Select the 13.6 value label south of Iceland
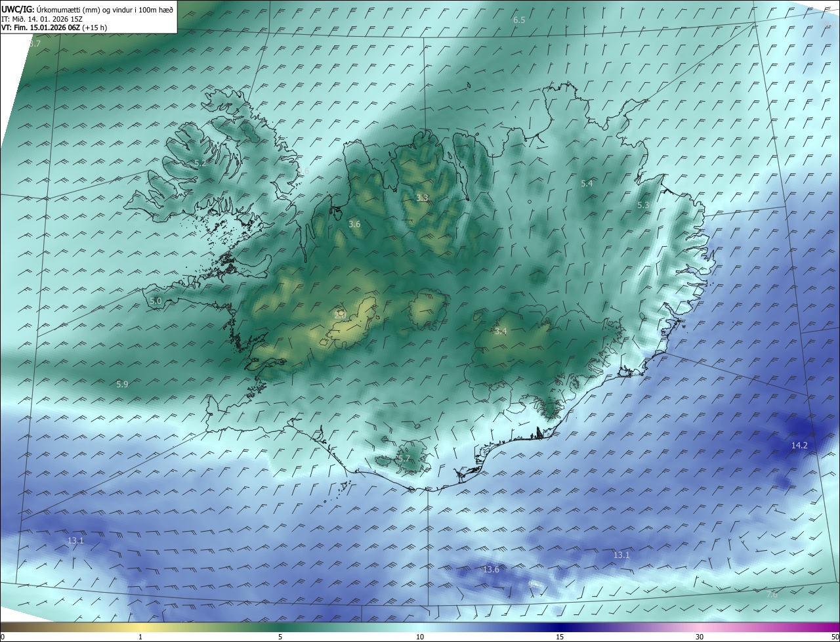This screenshot has width=840, height=642. point(491,569)
